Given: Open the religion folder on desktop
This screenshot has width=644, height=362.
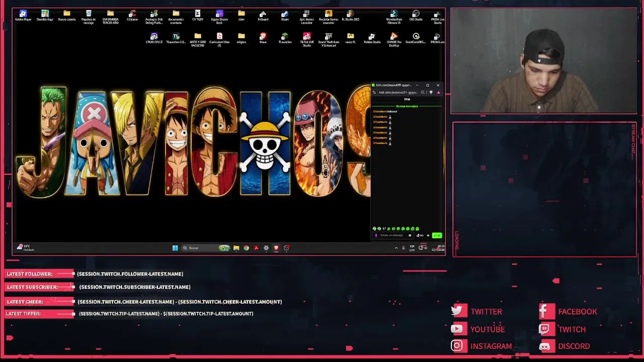Looking at the screenshot, I should pyautogui.click(x=242, y=39).
